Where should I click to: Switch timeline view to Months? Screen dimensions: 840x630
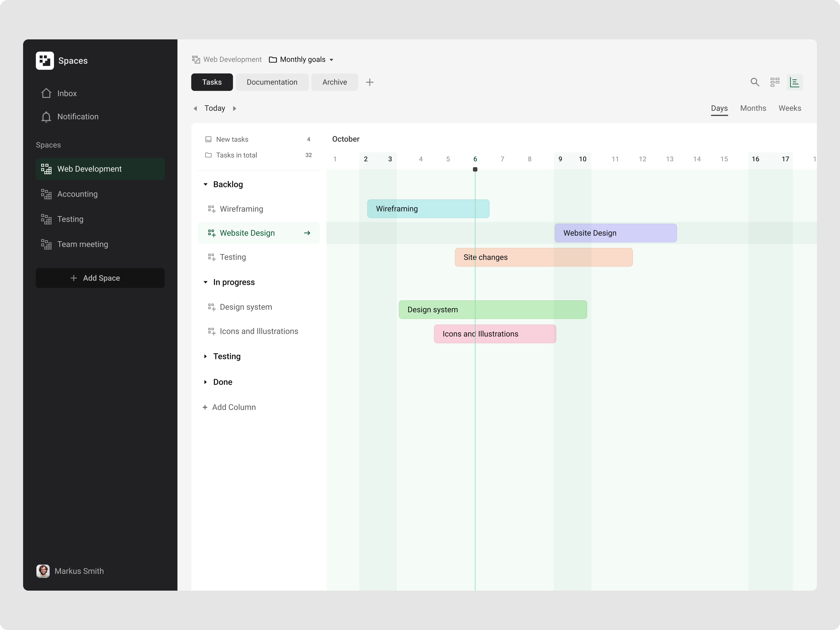pyautogui.click(x=753, y=108)
